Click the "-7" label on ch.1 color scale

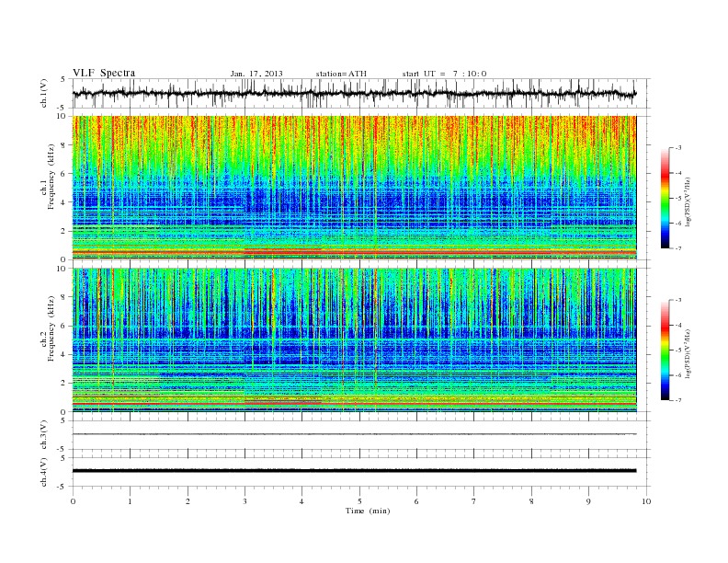[678, 248]
